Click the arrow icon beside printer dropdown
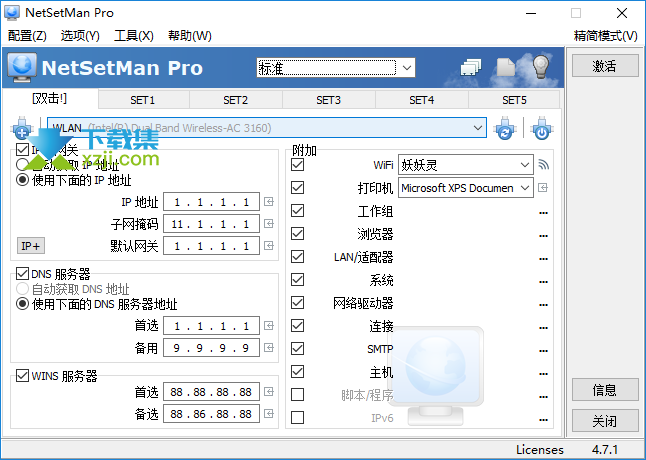This screenshot has height=460, width=646. [543, 188]
